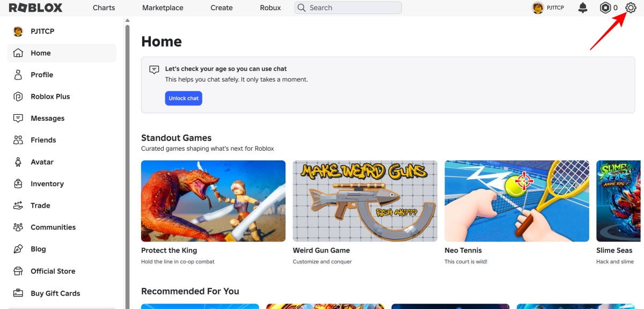
Task: Click the Official Store shop icon
Action: [18, 271]
